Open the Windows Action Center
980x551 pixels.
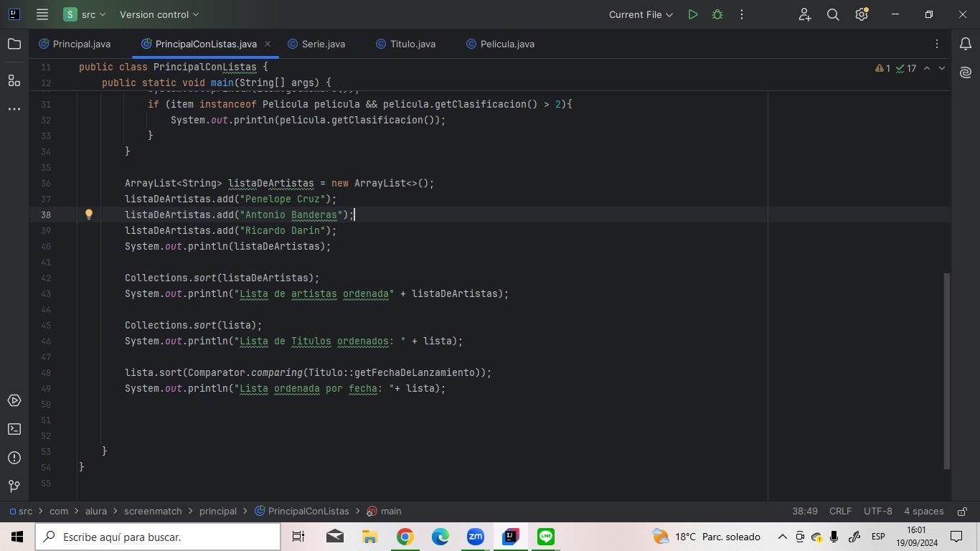tap(956, 537)
